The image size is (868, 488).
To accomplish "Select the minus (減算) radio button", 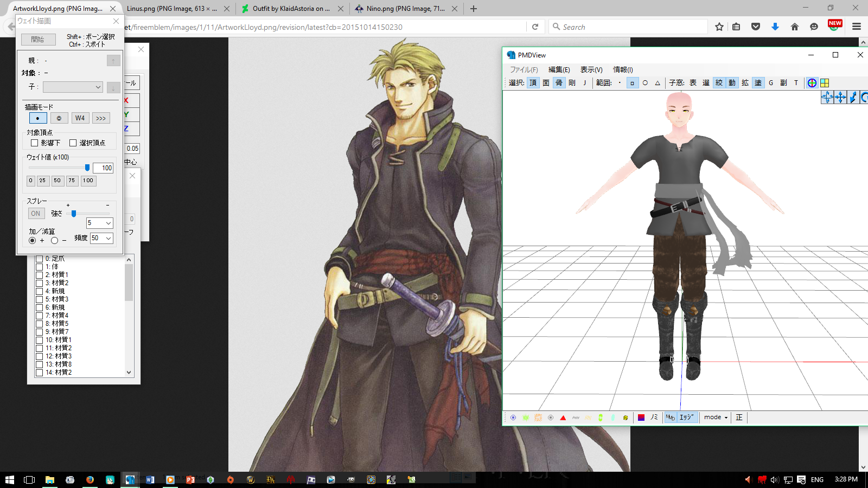I will click(x=54, y=240).
